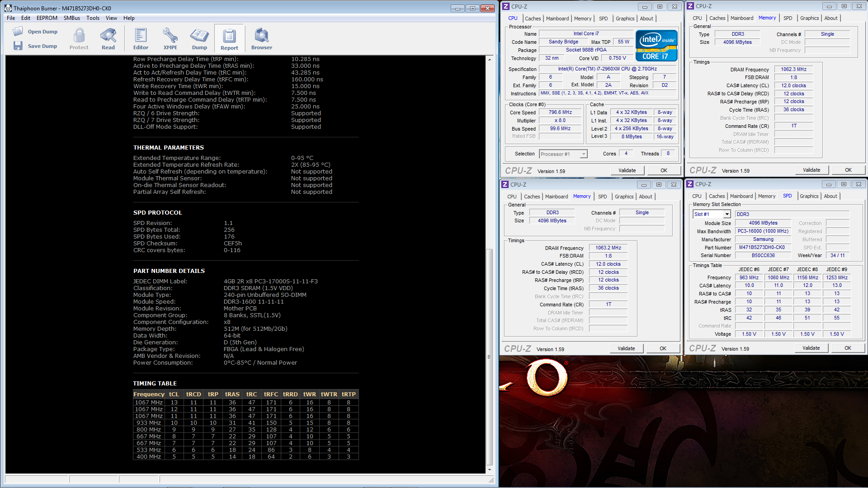This screenshot has height=488, width=868.
Task: Click the Thaiphoon Burner title bar icon
Action: [8, 8]
